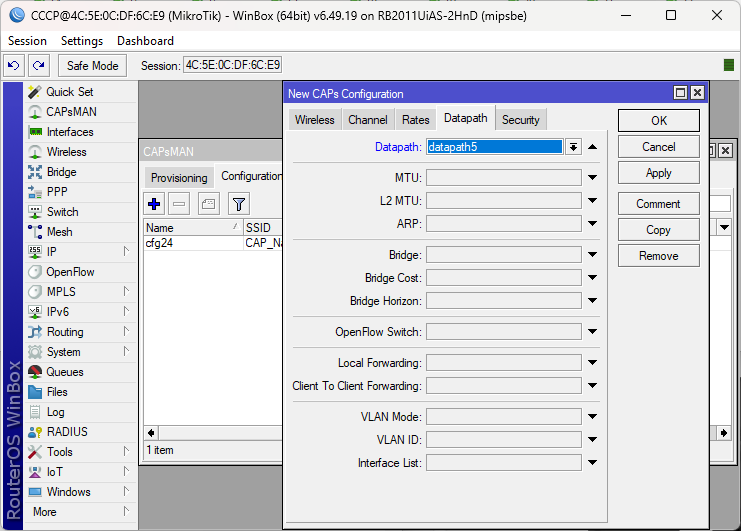Select the cfg24 row in CAPsMAN list
Screen dimensions: 741x531
pos(213,243)
